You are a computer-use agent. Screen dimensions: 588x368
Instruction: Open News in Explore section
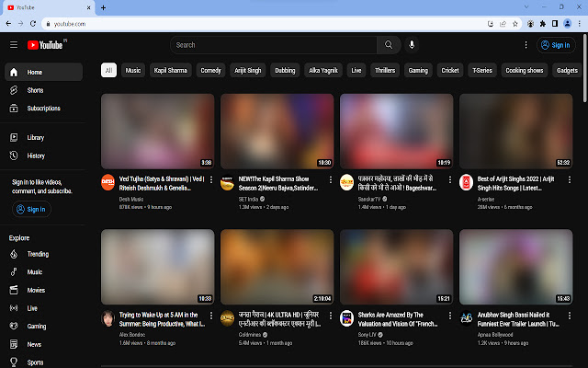(43, 344)
